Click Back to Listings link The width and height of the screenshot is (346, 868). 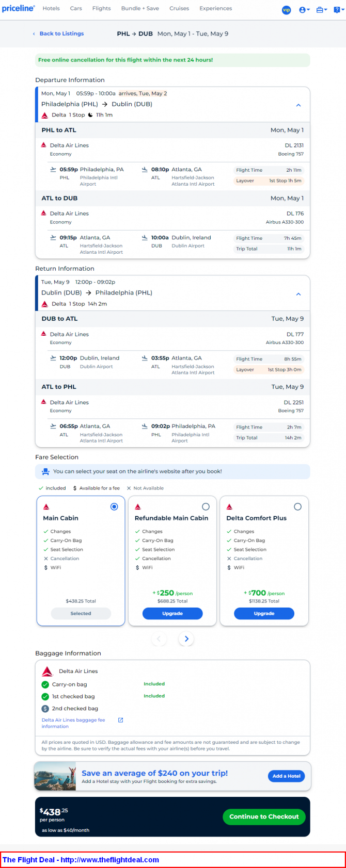coord(58,34)
